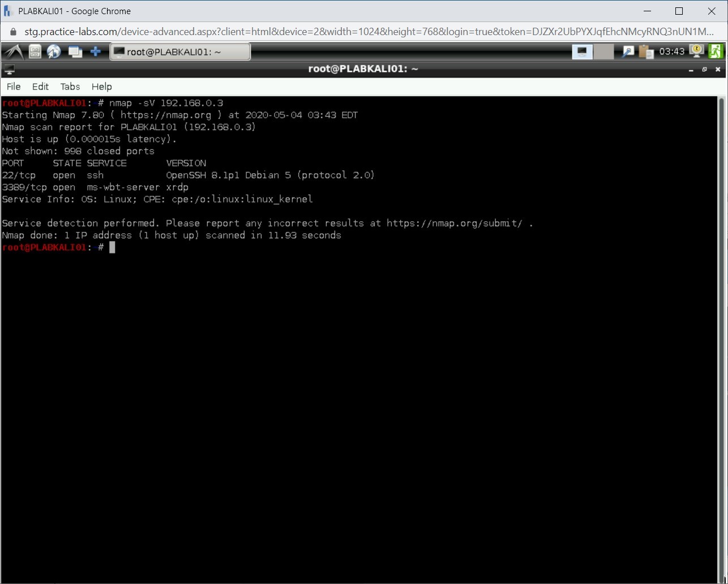Open the Kali applications menu icon
The width and height of the screenshot is (728, 584).
click(13, 52)
